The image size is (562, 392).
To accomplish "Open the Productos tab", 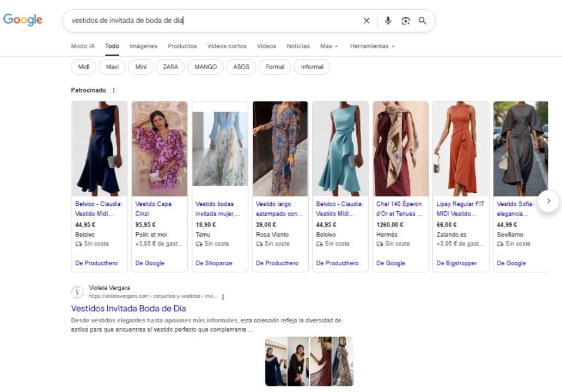I will click(x=182, y=46).
